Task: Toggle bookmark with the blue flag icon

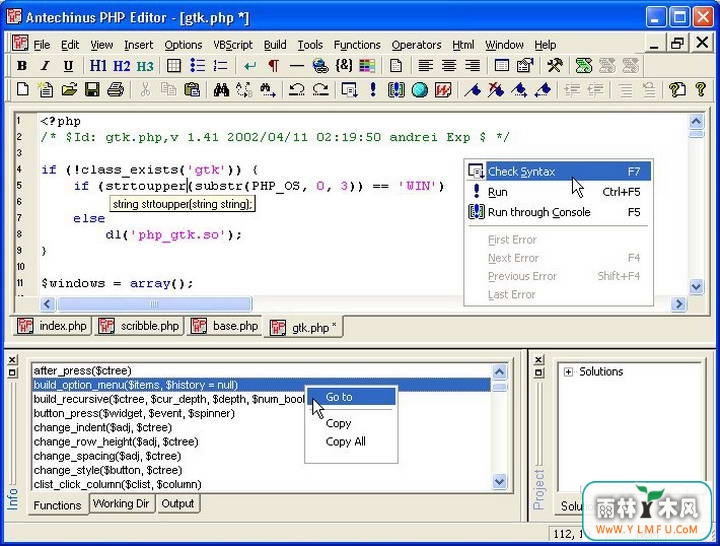Action: (x=472, y=90)
